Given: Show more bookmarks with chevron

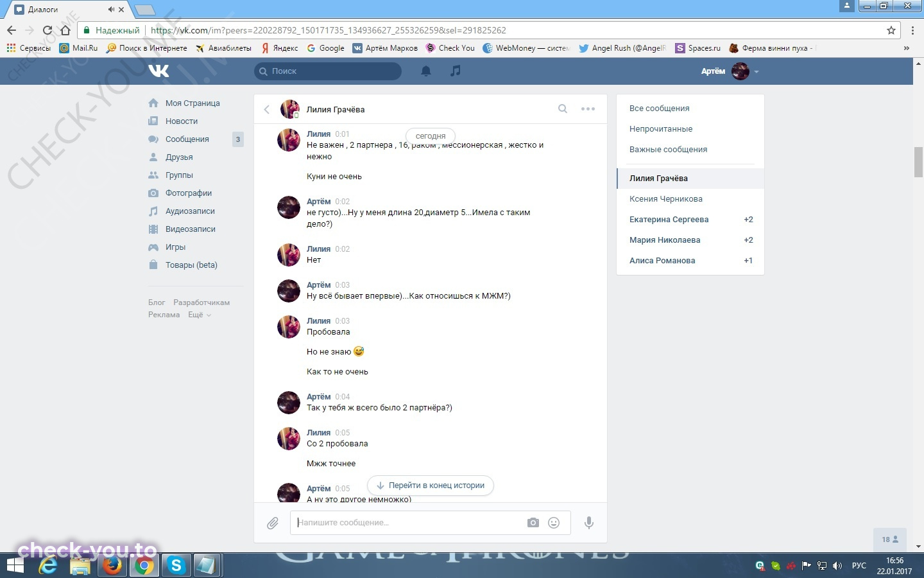Looking at the screenshot, I should (906, 48).
